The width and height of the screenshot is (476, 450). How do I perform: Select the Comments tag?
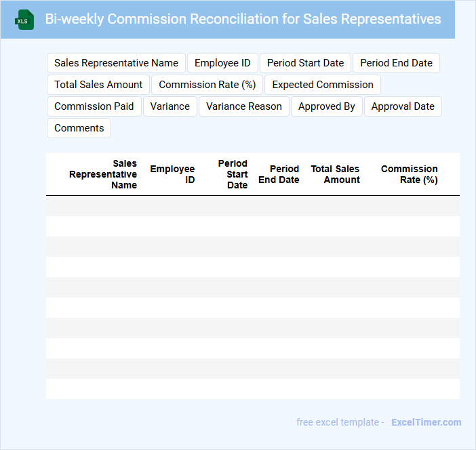[79, 128]
